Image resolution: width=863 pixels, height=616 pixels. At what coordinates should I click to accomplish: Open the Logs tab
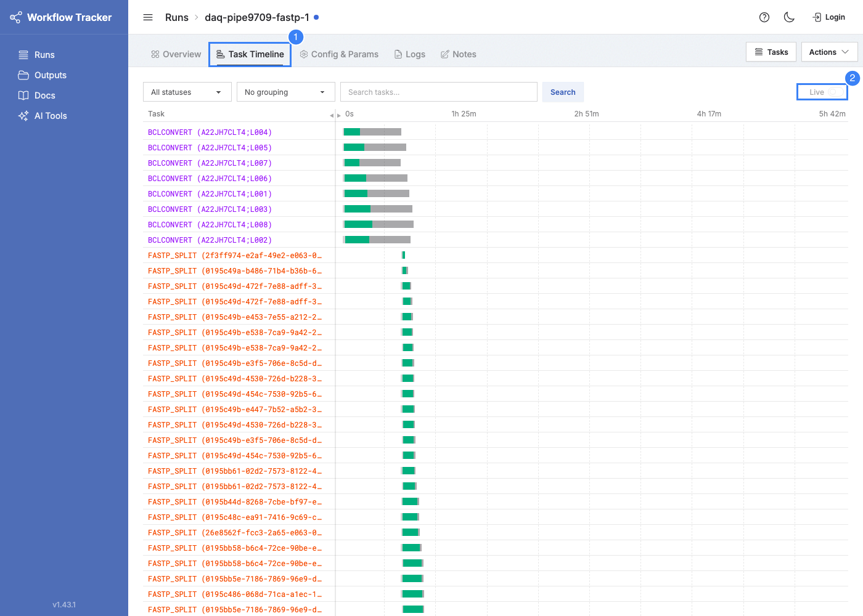[x=410, y=54]
